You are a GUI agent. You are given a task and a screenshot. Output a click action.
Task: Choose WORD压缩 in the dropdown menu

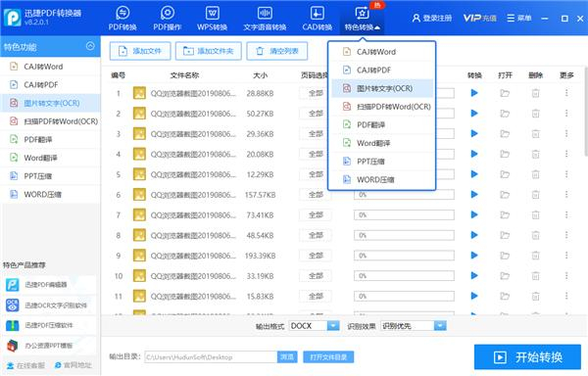click(x=382, y=180)
